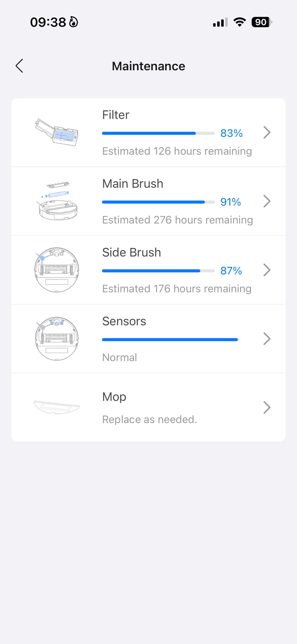Tap the 91% Main Brush percentage
Viewport: 297px width, 644px height.
[x=230, y=202]
